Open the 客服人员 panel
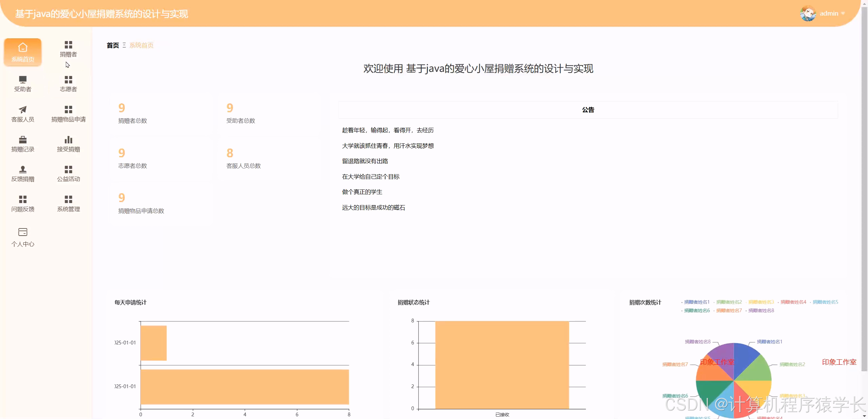 22,114
